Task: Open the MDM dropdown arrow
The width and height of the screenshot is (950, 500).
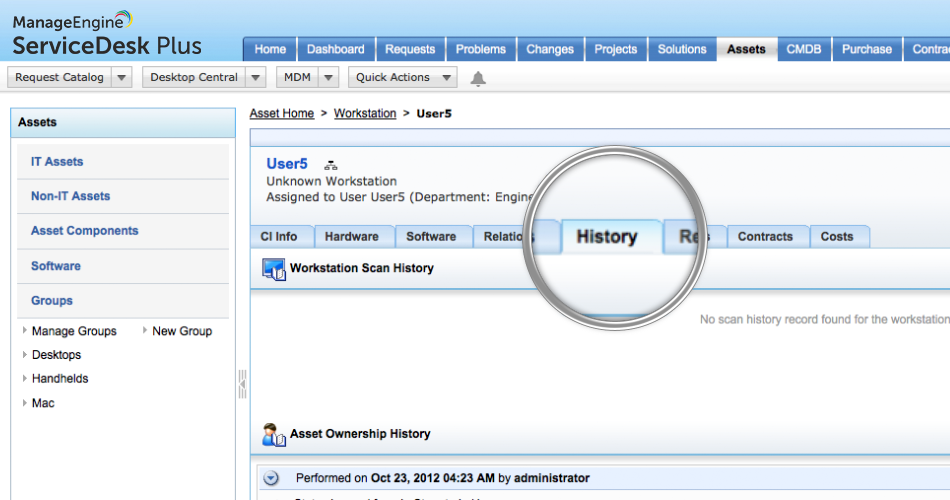Action: (328, 78)
